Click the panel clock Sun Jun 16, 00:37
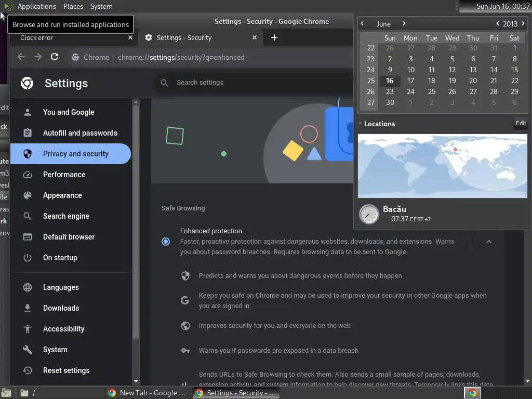Screen dimensions: 532x399 pos(502,6)
